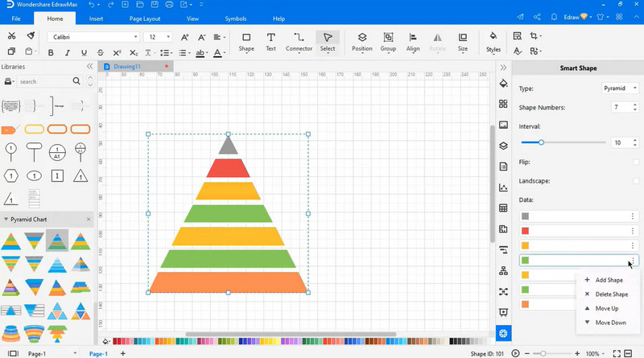The width and height of the screenshot is (644, 358).
Task: Select Move Down in the context menu
Action: pos(610,323)
